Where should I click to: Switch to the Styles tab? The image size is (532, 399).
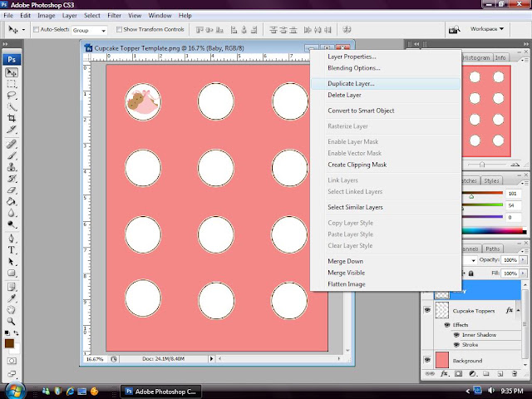491,181
